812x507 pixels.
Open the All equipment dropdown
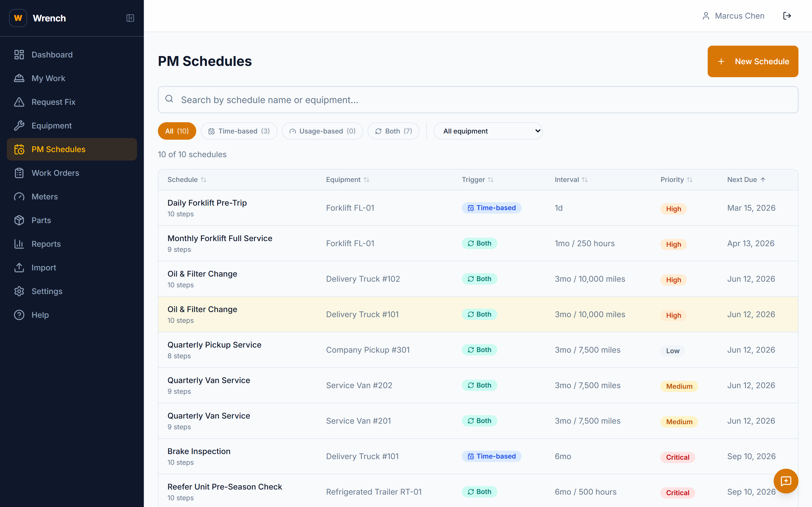click(x=488, y=131)
